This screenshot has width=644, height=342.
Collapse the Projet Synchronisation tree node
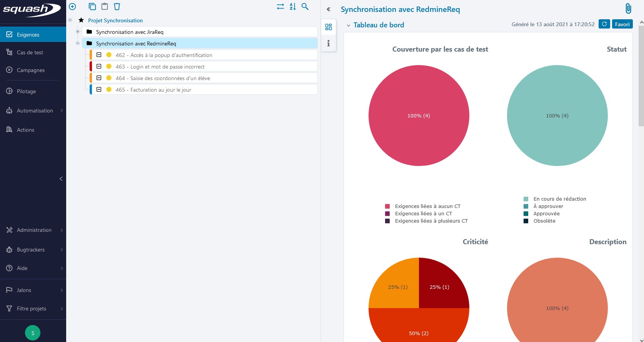point(70,20)
